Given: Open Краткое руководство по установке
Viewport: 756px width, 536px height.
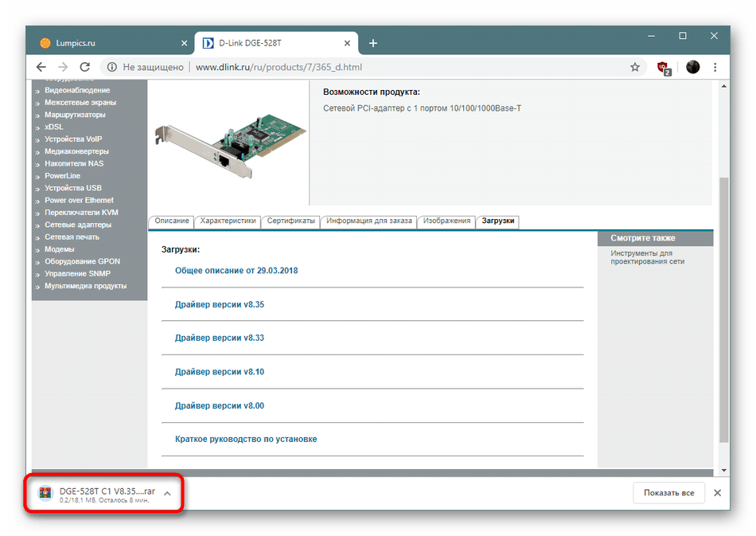Looking at the screenshot, I should (246, 439).
